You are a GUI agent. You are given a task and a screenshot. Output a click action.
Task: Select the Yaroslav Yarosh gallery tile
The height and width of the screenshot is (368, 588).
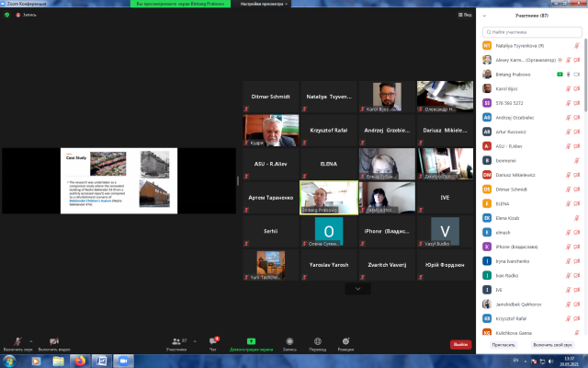[x=329, y=265]
